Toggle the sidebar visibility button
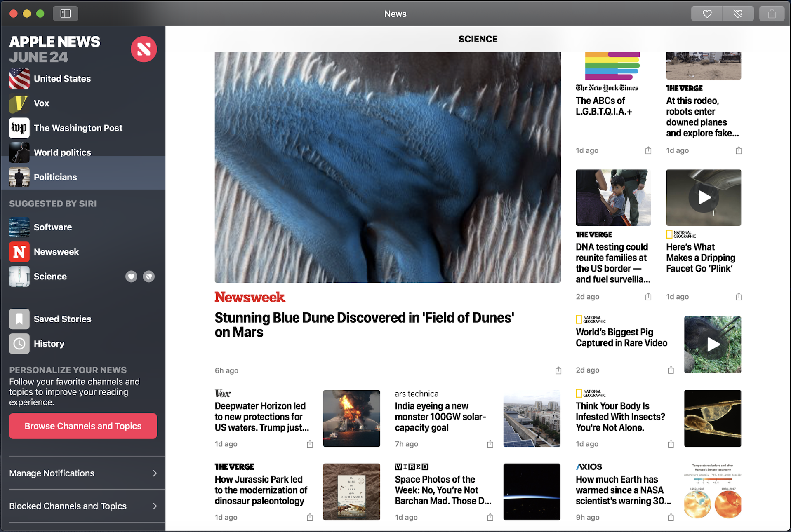Image resolution: width=791 pixels, height=532 pixels. tap(66, 14)
